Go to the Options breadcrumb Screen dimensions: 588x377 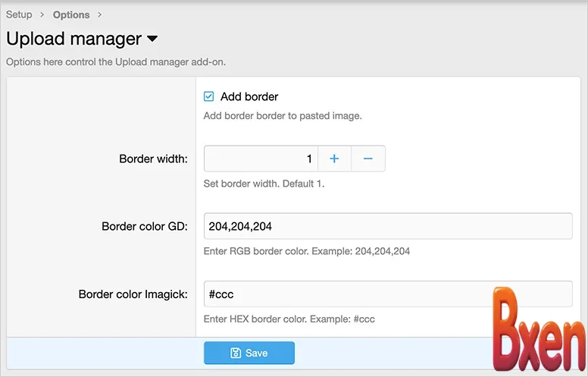[71, 14]
